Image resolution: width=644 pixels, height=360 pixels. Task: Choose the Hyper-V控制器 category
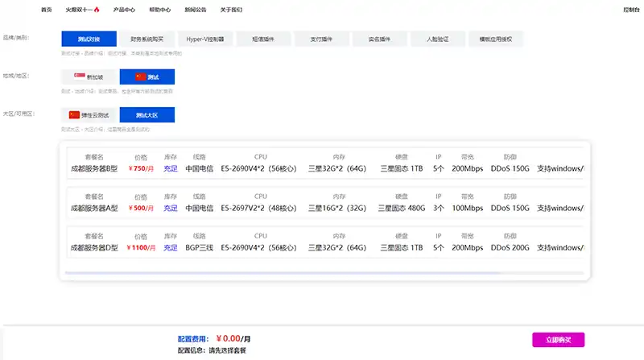205,39
